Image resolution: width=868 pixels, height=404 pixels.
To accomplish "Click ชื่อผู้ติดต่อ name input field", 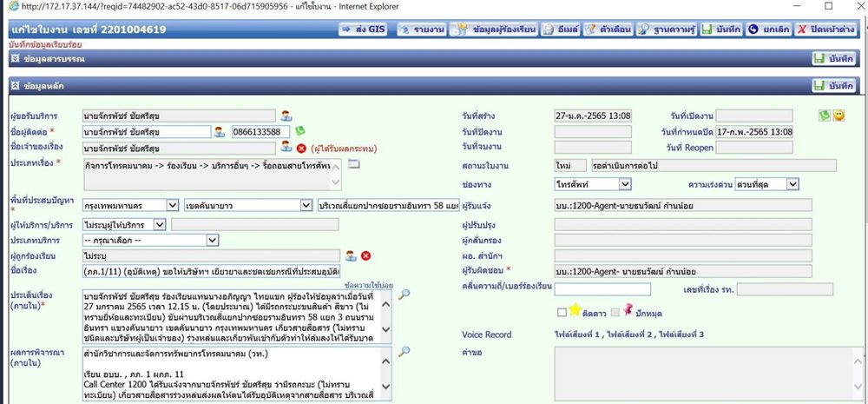I will [x=147, y=132].
